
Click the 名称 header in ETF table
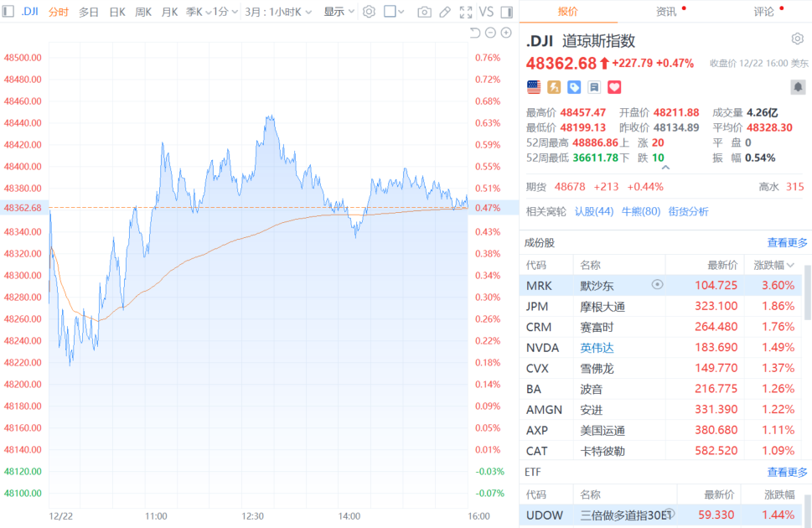click(590, 494)
